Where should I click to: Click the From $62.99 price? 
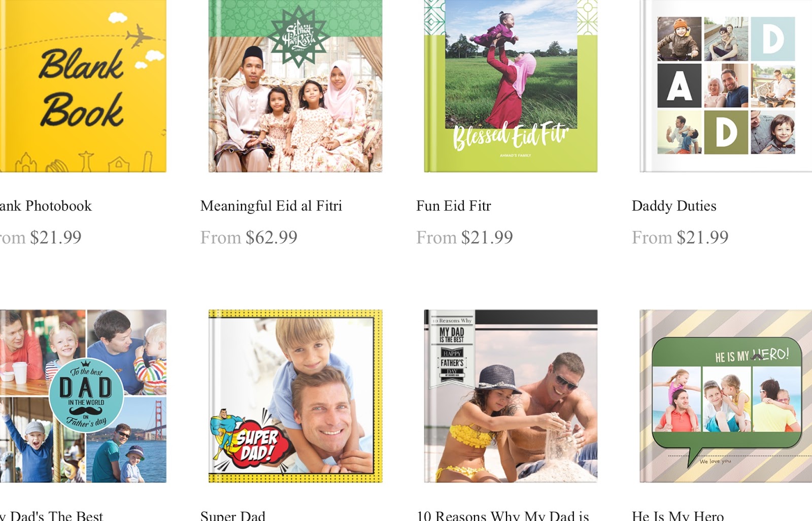(x=249, y=237)
